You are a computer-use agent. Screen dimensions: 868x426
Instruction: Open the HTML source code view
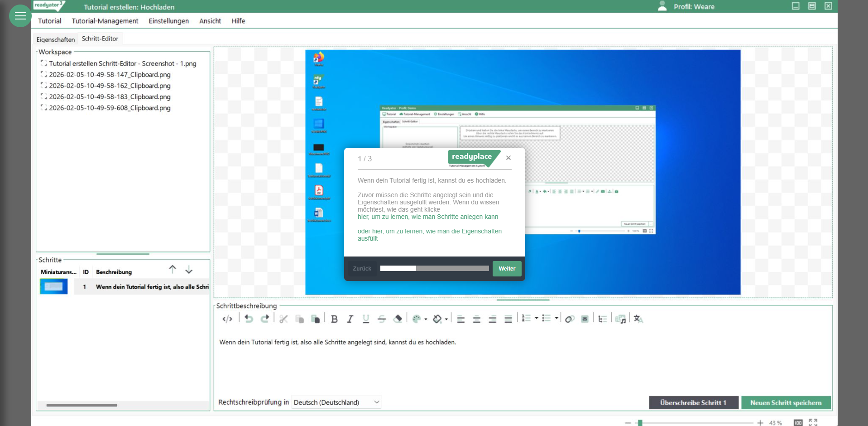click(227, 319)
